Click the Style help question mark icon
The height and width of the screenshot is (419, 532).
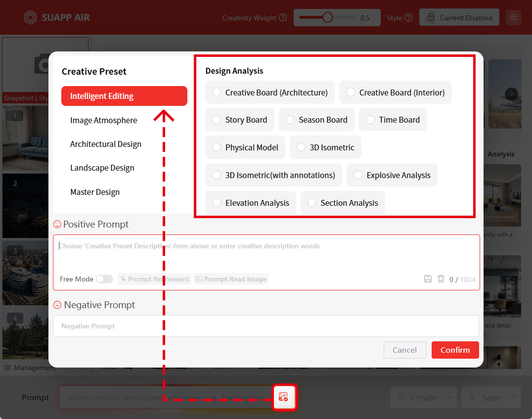[408, 18]
